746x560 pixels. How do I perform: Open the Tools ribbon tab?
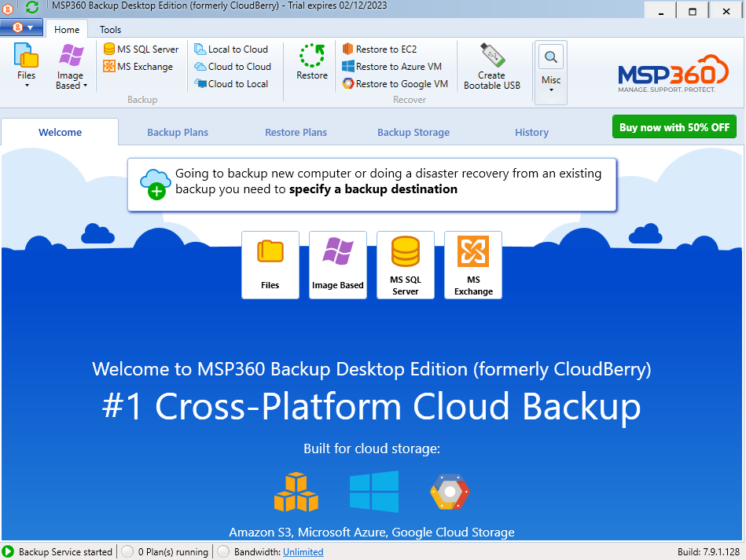coord(110,30)
